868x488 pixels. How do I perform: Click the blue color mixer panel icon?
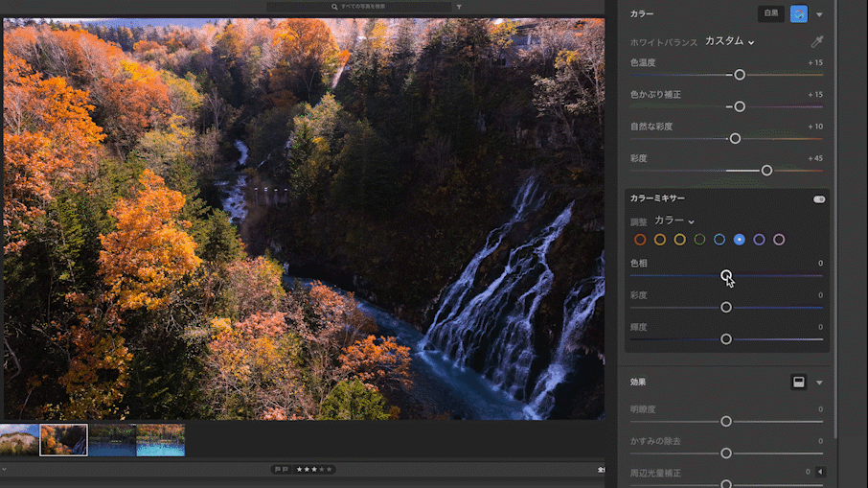point(799,13)
